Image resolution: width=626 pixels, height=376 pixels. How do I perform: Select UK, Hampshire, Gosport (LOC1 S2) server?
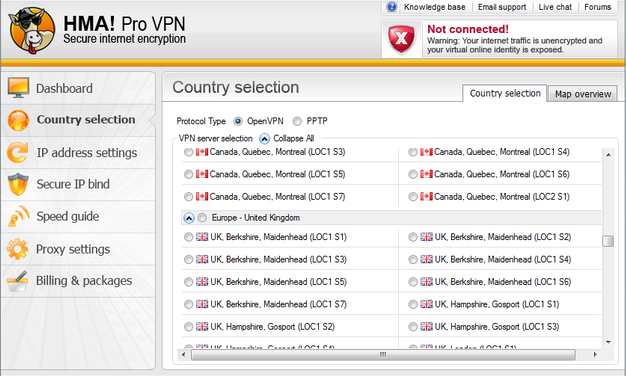(188, 327)
